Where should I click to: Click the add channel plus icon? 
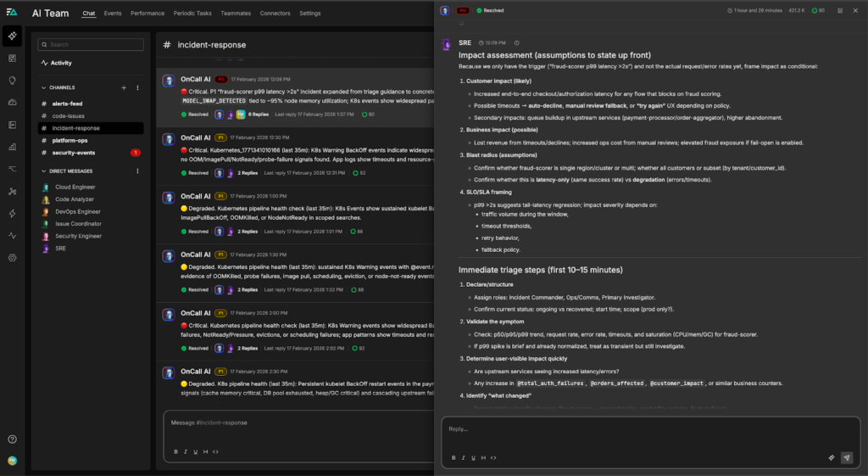124,87
